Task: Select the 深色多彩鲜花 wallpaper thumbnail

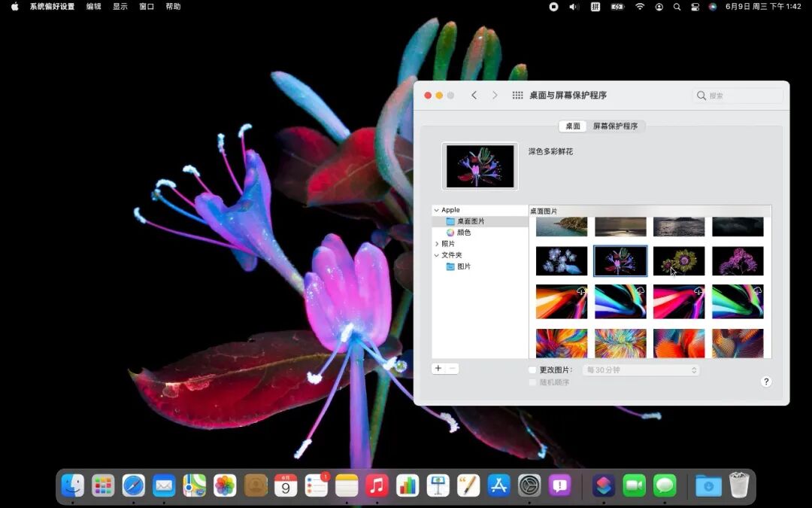Action: [x=620, y=261]
